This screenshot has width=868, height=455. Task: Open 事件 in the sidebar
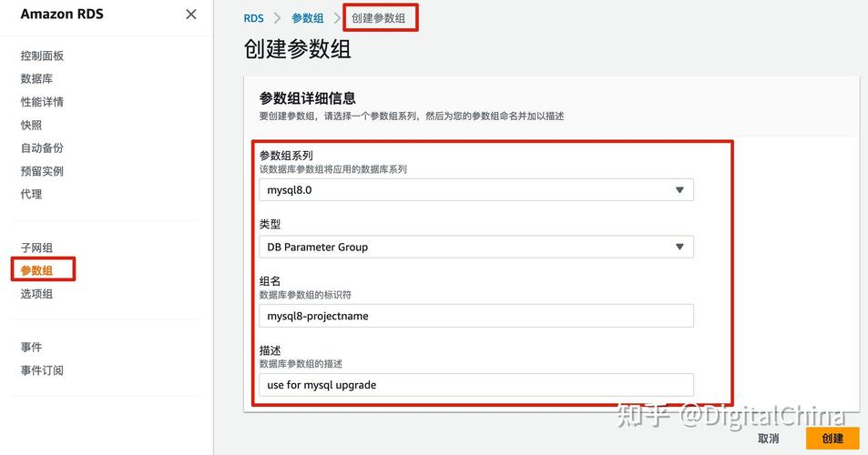click(x=31, y=348)
